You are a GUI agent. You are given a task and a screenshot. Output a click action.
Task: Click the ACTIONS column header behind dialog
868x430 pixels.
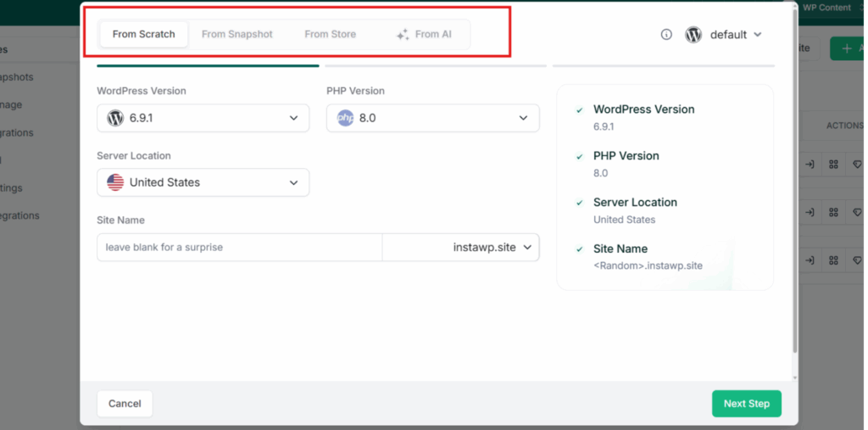pos(846,126)
